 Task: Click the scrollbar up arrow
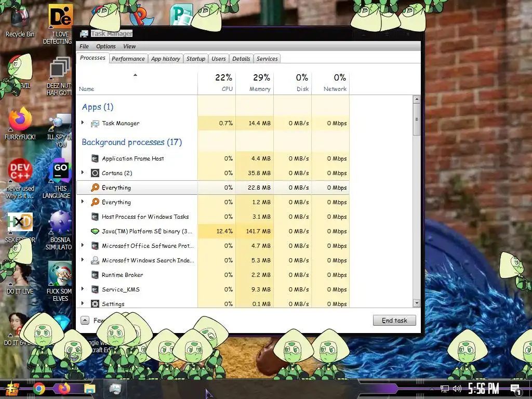417,99
